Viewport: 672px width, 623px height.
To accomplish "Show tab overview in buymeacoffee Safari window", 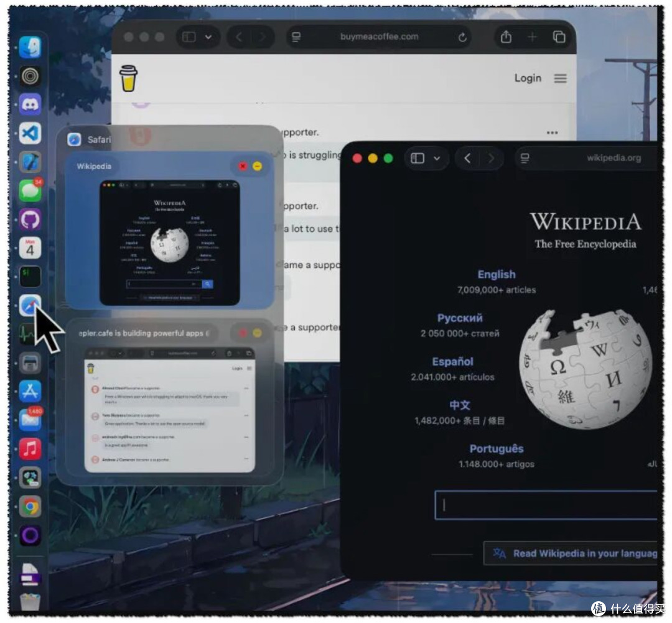I will (x=559, y=37).
